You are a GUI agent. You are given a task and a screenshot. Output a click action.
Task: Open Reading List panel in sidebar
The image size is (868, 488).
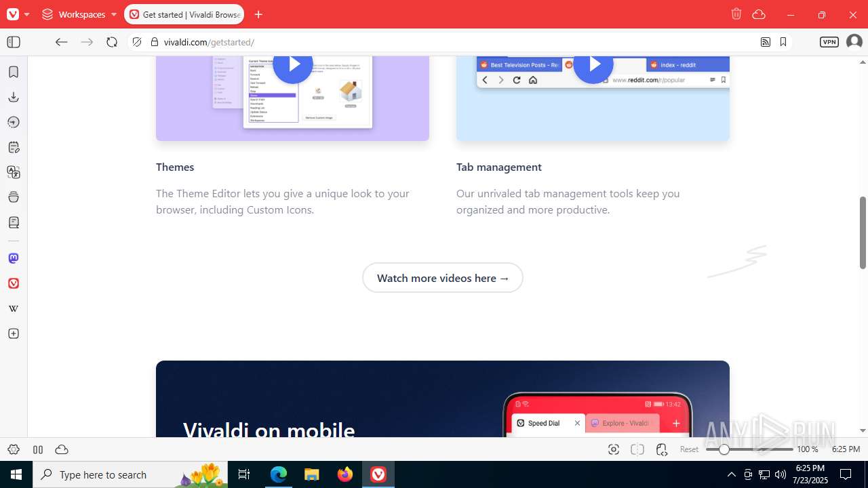tap(14, 222)
